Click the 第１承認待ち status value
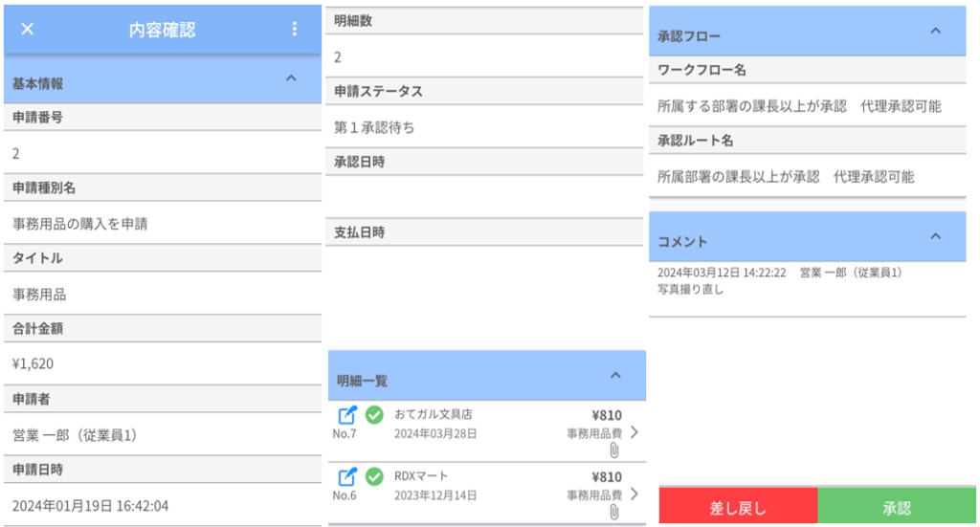 click(374, 127)
